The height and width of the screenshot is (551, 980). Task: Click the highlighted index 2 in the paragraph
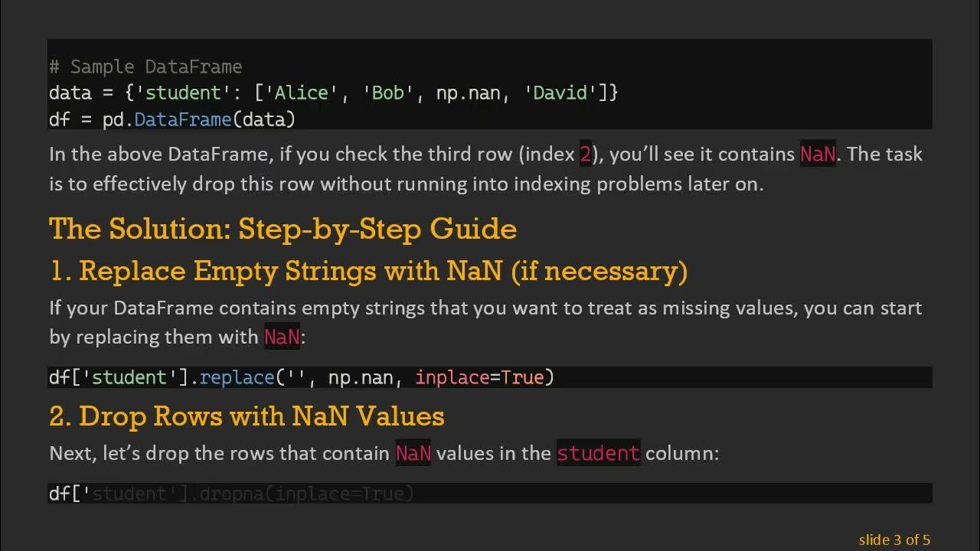pos(586,155)
